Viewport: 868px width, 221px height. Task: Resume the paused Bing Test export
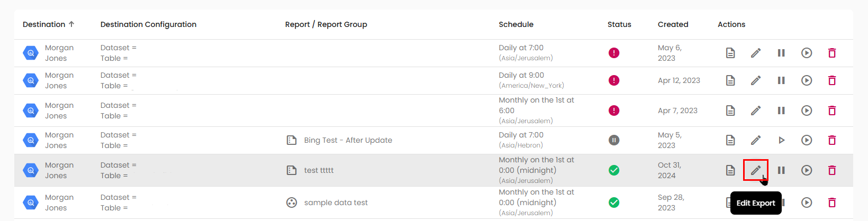[x=781, y=140]
